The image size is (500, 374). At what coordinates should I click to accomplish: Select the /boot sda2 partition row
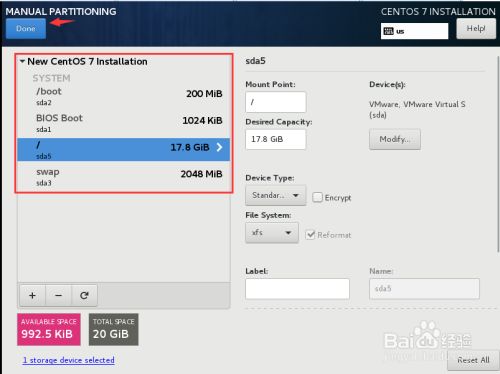point(124,97)
